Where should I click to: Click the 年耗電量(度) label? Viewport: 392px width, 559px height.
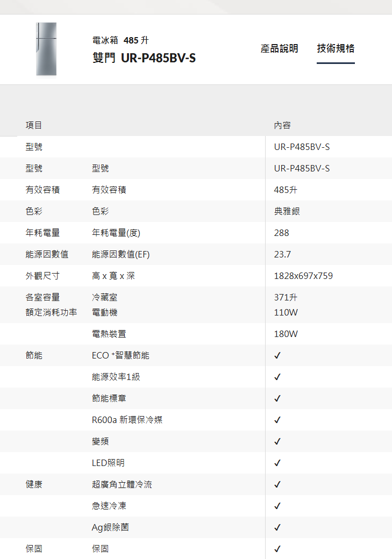coord(116,233)
